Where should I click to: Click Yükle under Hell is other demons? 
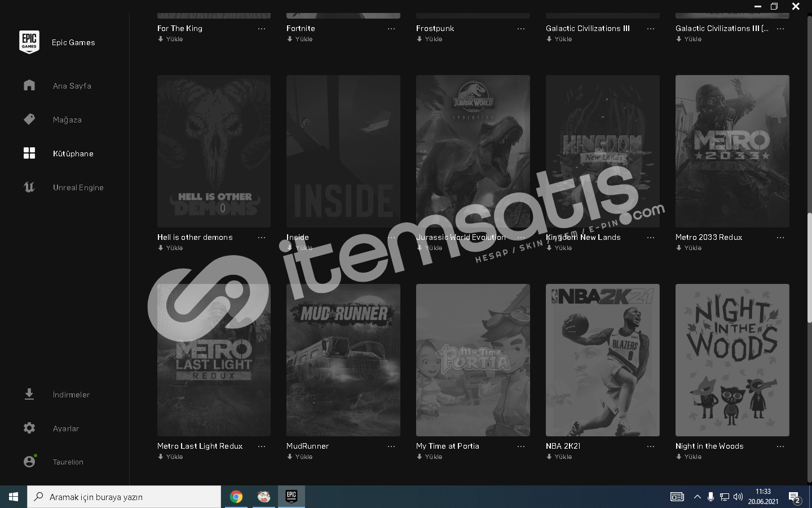[x=170, y=248]
